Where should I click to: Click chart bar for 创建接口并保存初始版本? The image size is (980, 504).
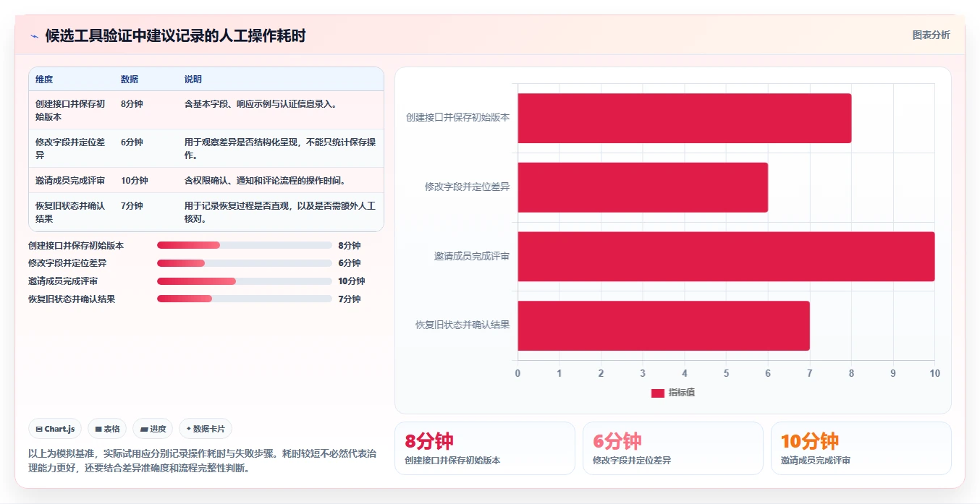coord(684,118)
